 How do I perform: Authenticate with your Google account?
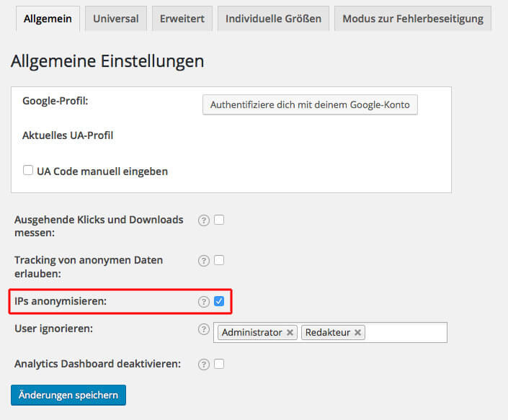pos(310,104)
